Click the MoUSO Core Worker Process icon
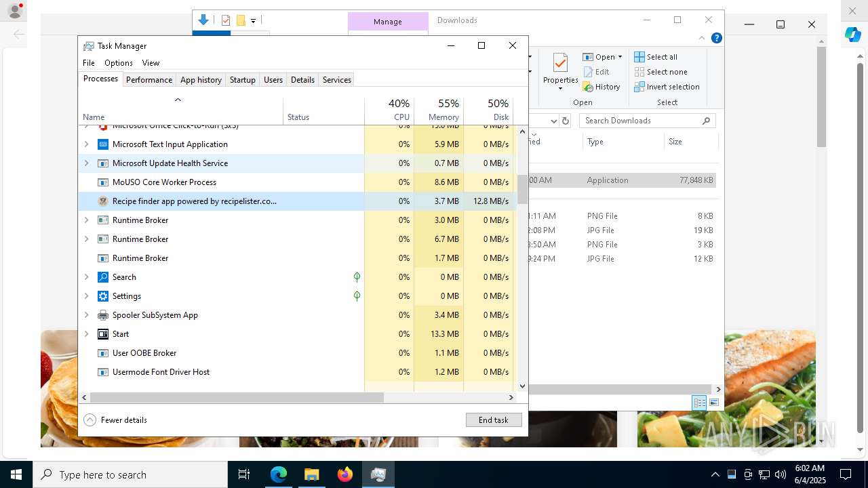The height and width of the screenshot is (488, 868). 103,182
